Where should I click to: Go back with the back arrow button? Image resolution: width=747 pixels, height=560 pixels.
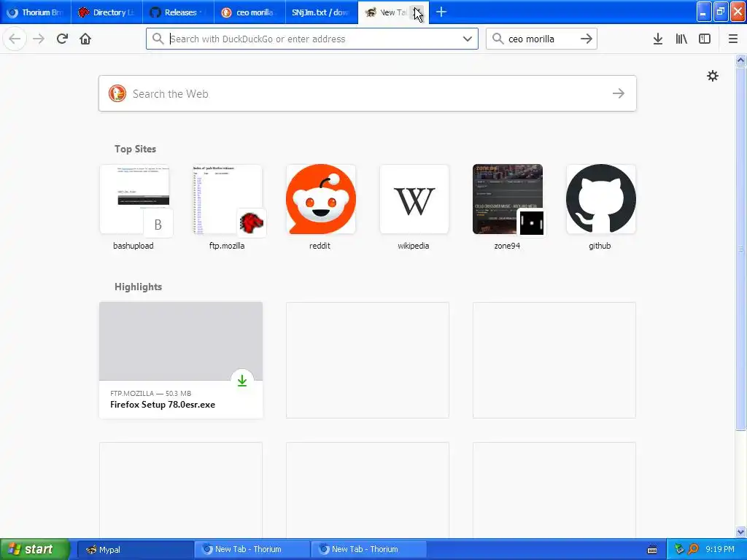point(15,39)
